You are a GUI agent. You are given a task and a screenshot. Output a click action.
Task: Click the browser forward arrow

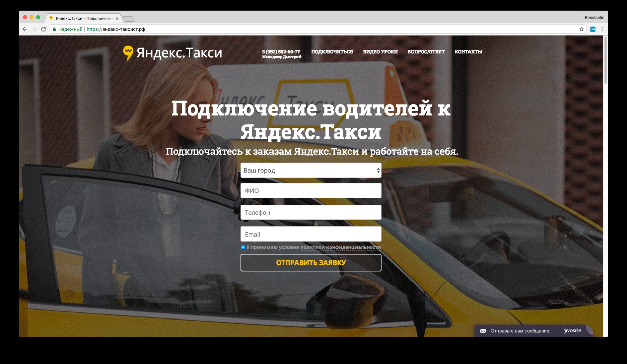[x=34, y=29]
